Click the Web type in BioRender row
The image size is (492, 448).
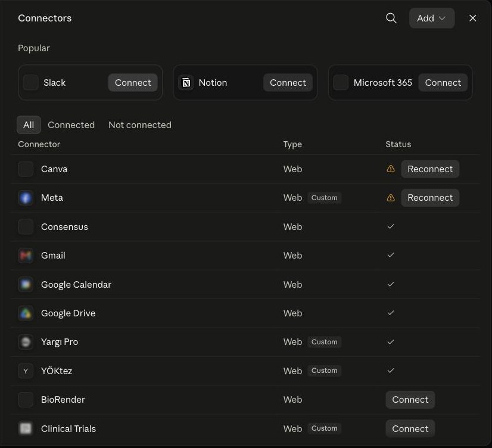(292, 400)
